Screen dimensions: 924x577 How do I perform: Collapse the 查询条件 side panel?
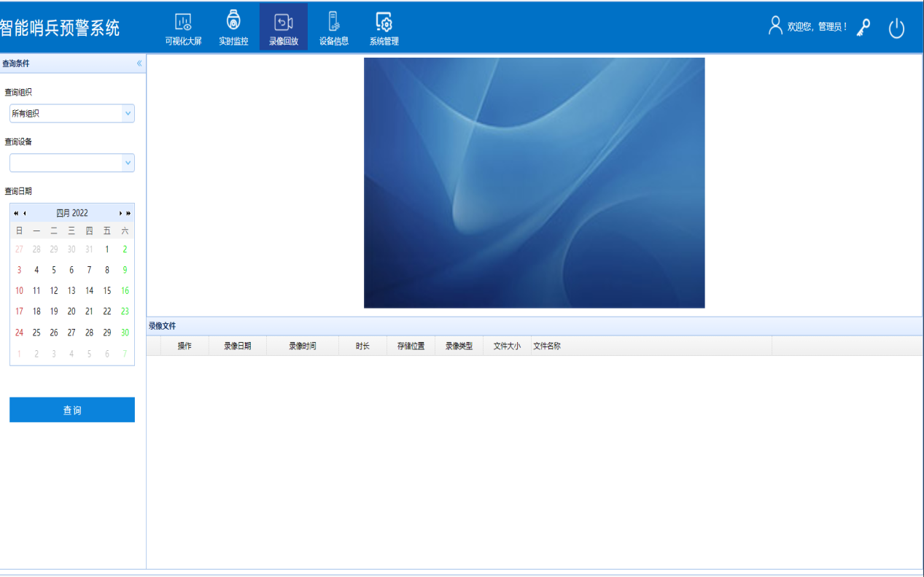139,63
